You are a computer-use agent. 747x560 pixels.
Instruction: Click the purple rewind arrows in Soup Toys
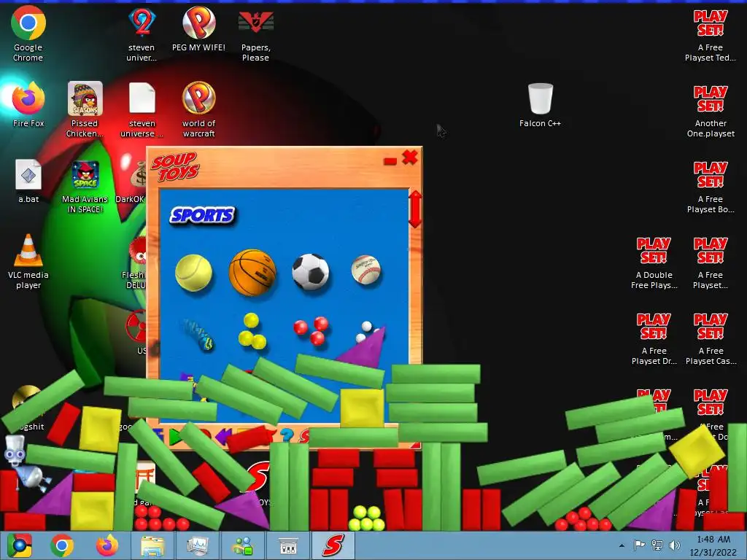[x=223, y=436]
